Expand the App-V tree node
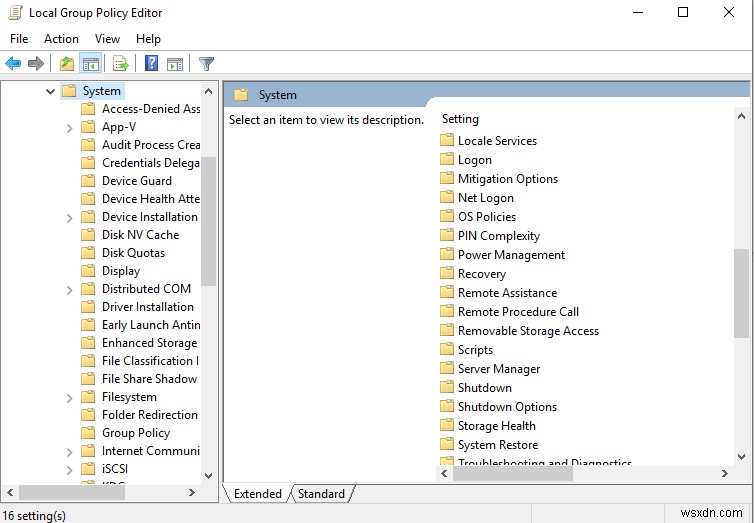This screenshot has width=754, height=523. [x=69, y=128]
